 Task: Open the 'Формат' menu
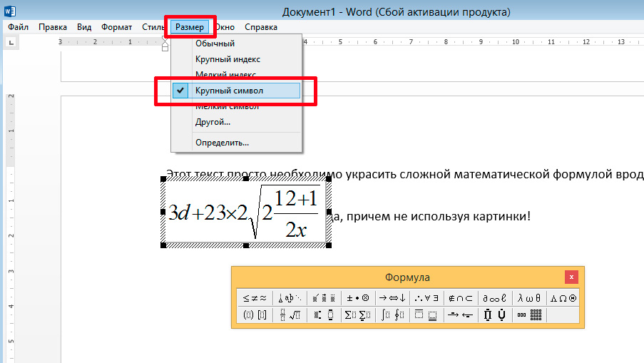pos(116,27)
